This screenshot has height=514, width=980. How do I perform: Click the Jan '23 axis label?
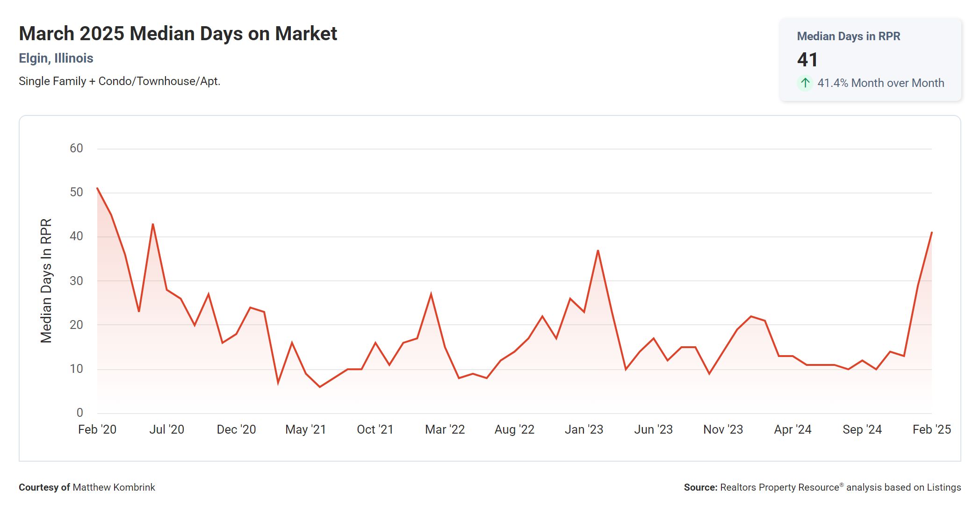tap(584, 429)
